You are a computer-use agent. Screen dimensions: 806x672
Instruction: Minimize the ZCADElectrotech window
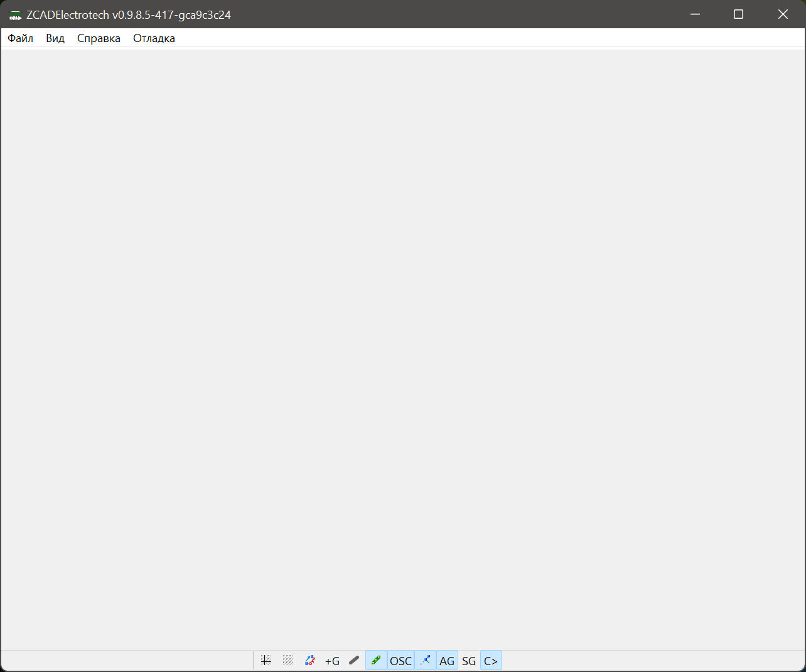695,14
